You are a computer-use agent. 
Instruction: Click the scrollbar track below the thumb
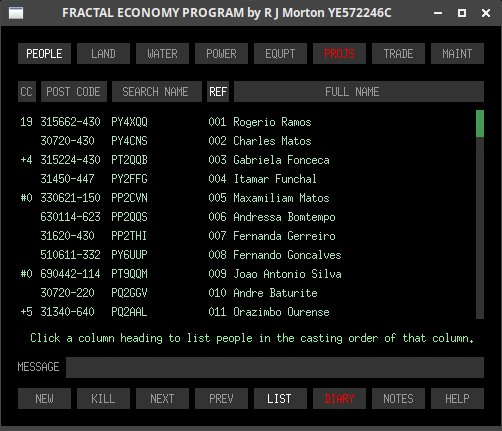(480, 228)
